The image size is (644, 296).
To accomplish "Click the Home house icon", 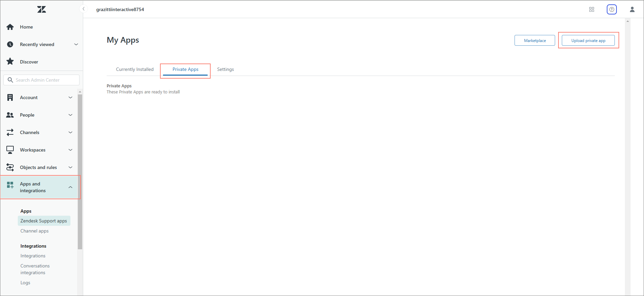I will click(x=10, y=27).
